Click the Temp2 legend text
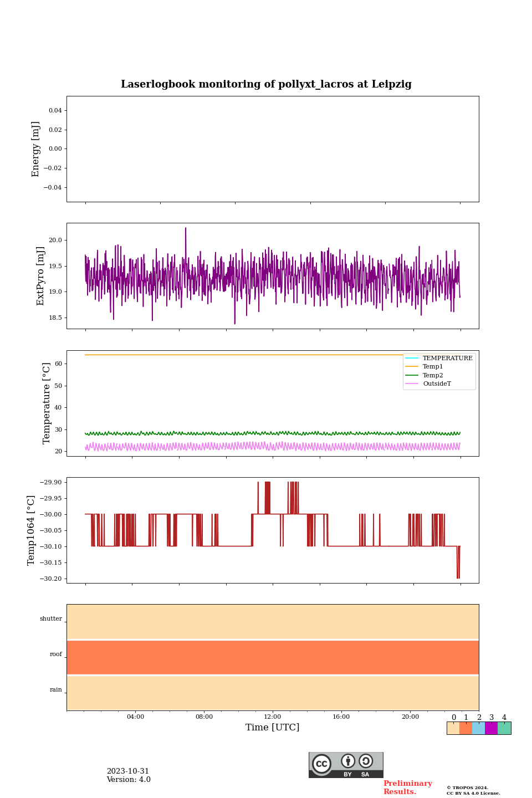 tap(433, 375)
